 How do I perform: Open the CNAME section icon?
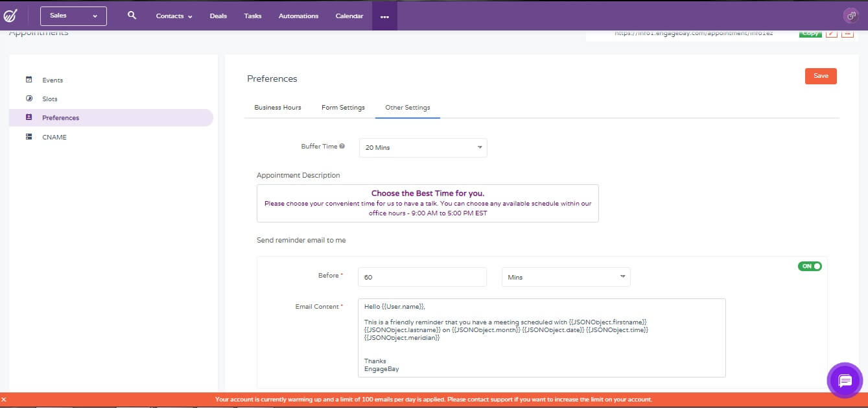(x=29, y=137)
